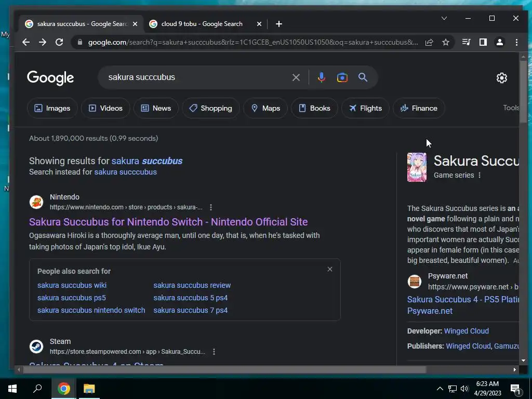
Task: Open the Chrome side panel
Action: (483, 42)
